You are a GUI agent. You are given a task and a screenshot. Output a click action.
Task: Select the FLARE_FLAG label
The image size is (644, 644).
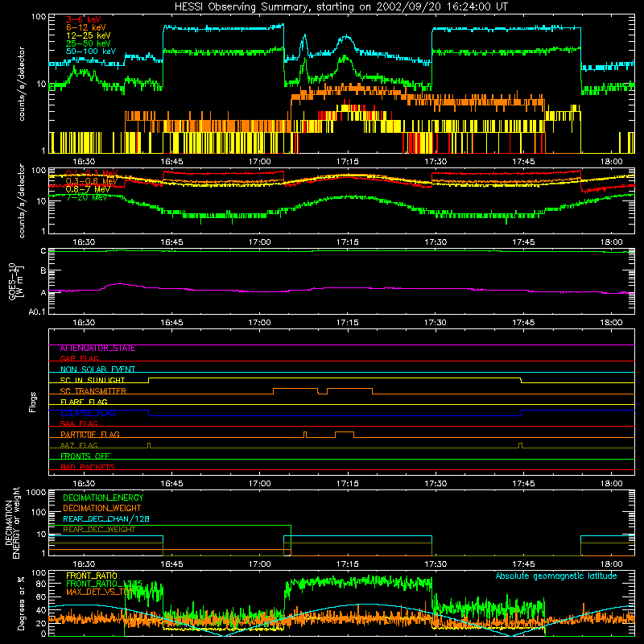pyautogui.click(x=84, y=402)
